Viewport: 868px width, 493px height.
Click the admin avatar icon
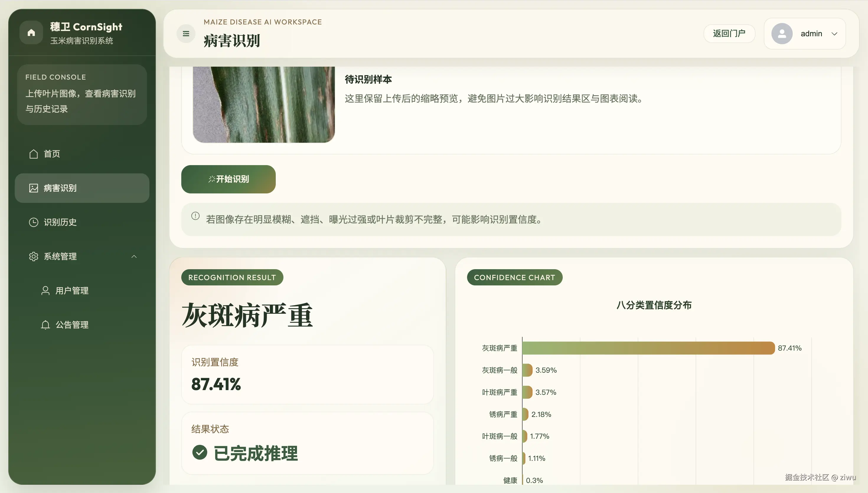781,34
